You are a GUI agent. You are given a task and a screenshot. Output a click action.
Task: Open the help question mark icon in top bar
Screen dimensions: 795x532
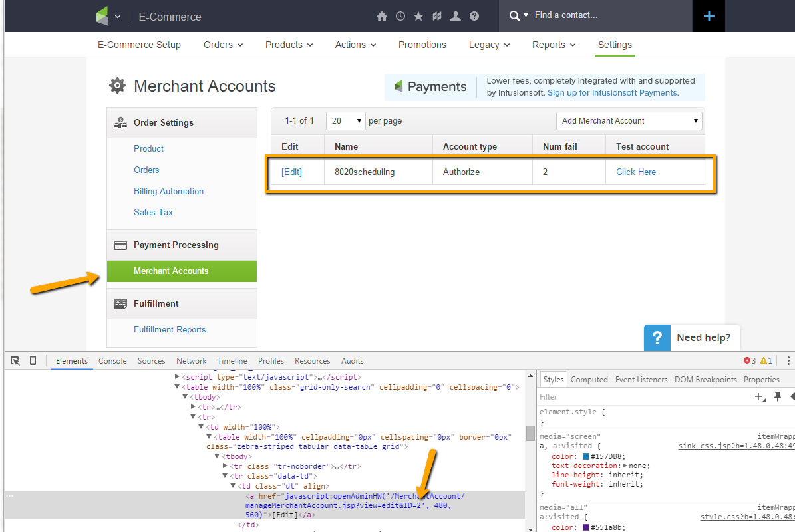point(474,16)
